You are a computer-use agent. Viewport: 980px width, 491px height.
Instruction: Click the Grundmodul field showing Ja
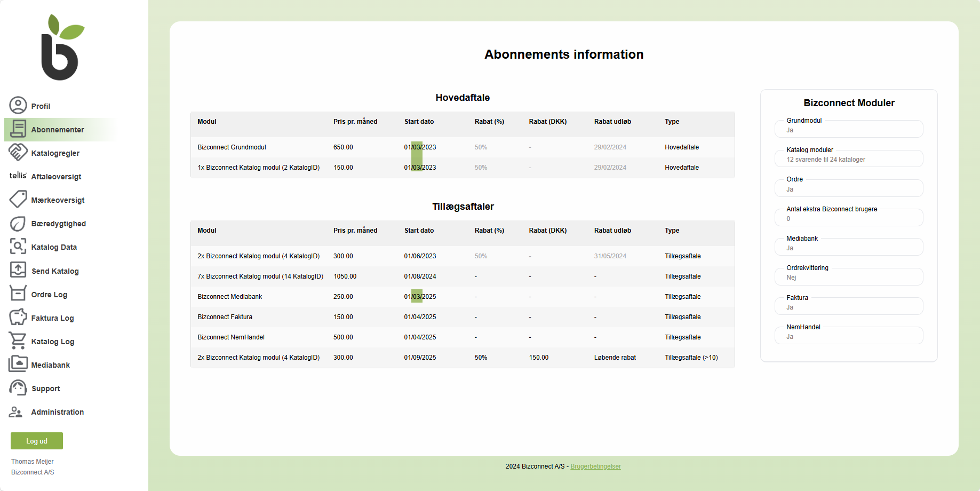(849, 129)
